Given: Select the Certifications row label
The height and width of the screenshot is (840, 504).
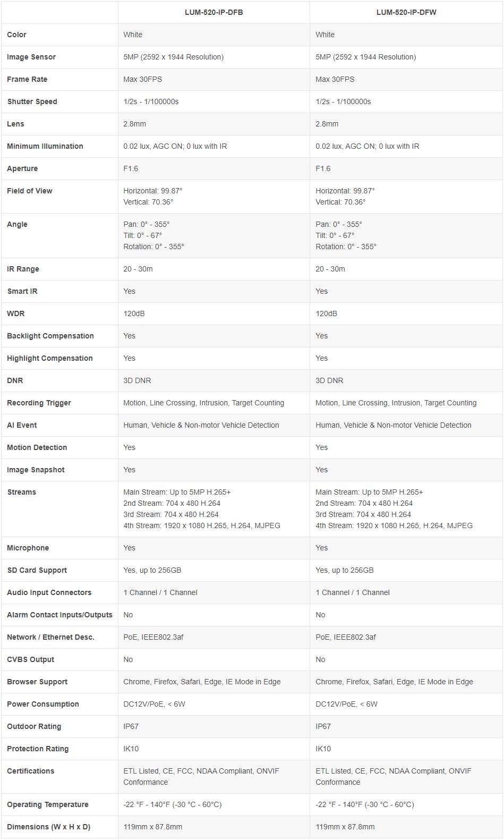Looking at the screenshot, I should coord(31,771).
